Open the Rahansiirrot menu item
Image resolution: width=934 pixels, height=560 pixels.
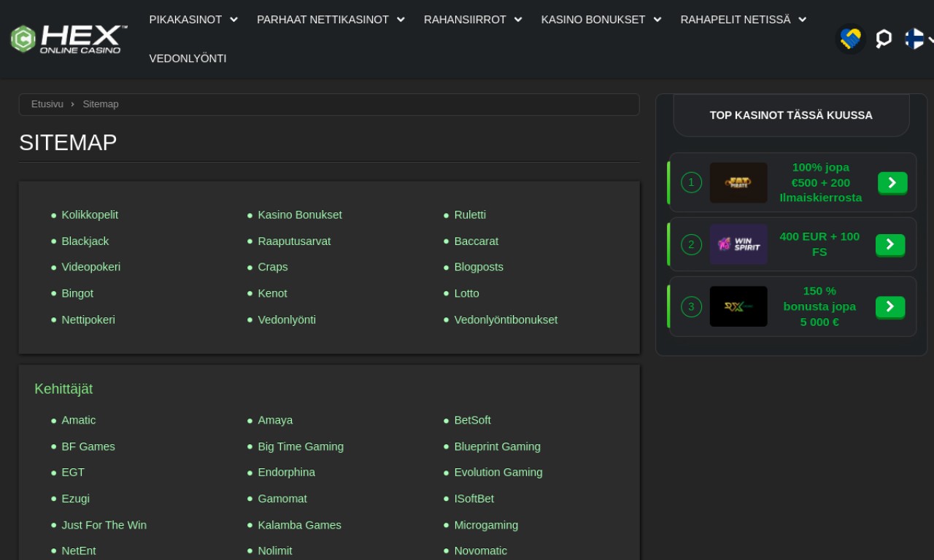tap(465, 20)
